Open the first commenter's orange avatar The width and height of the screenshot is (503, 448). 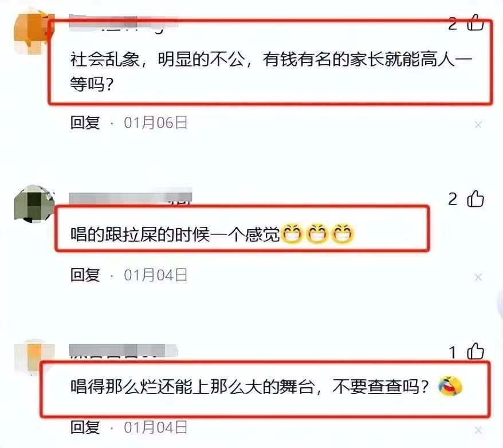pyautogui.click(x=34, y=31)
